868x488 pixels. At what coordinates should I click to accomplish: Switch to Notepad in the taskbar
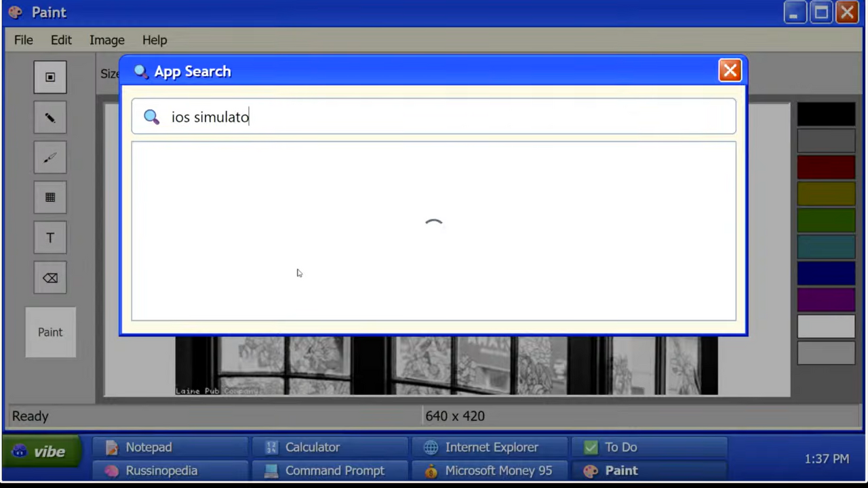click(170, 447)
